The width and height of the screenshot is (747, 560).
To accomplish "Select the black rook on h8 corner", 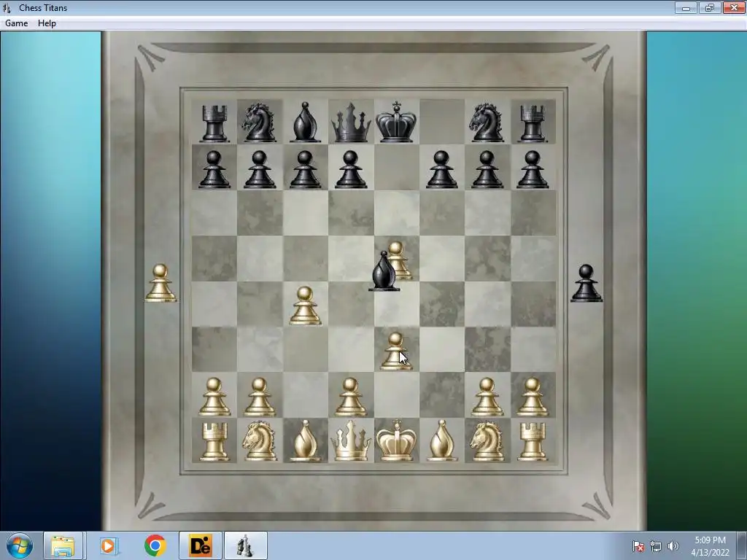I will click(533, 124).
